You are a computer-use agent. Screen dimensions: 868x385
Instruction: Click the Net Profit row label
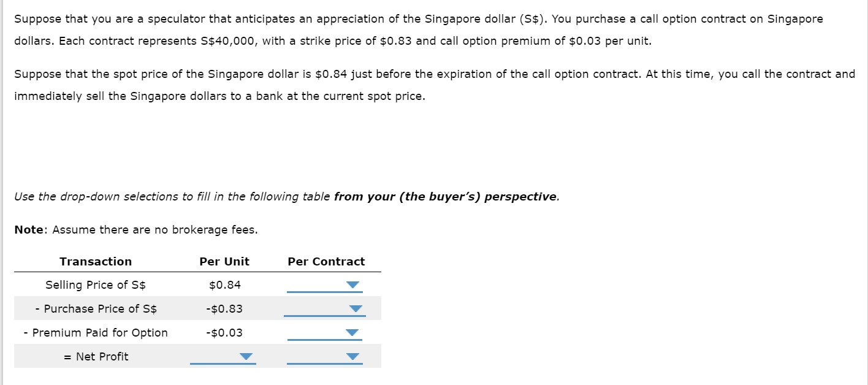(x=96, y=357)
